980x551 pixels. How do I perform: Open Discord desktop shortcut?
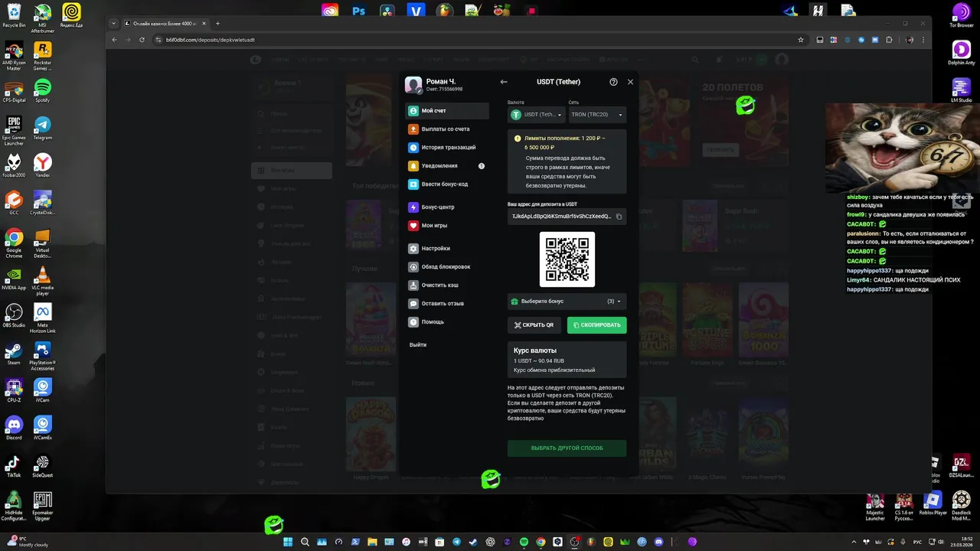coord(14,428)
